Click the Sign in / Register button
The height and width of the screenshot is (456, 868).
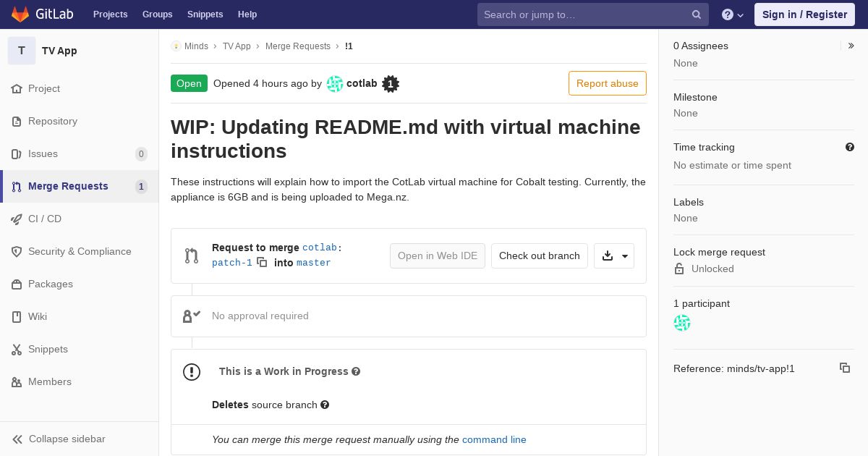804,14
